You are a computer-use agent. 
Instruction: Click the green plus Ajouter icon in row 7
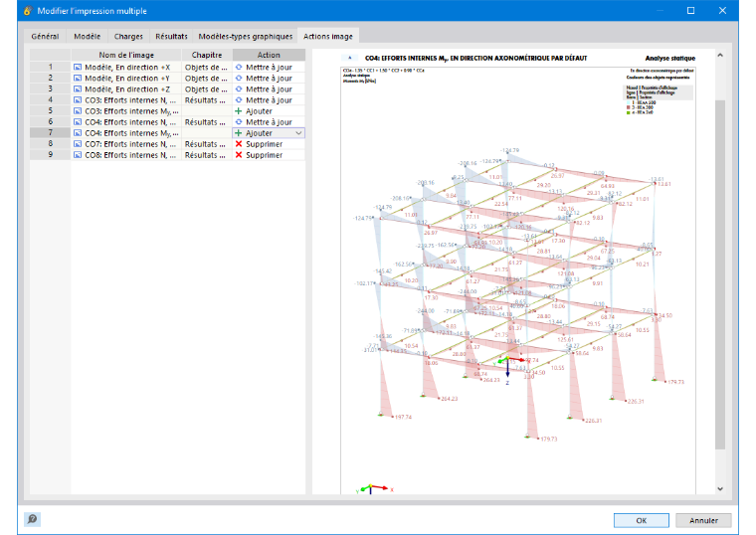click(238, 133)
